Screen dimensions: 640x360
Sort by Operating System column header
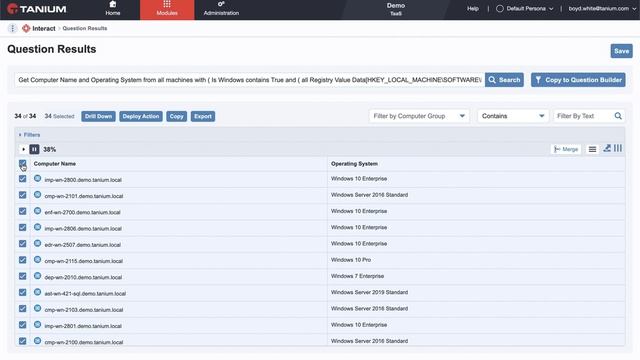[354, 164]
